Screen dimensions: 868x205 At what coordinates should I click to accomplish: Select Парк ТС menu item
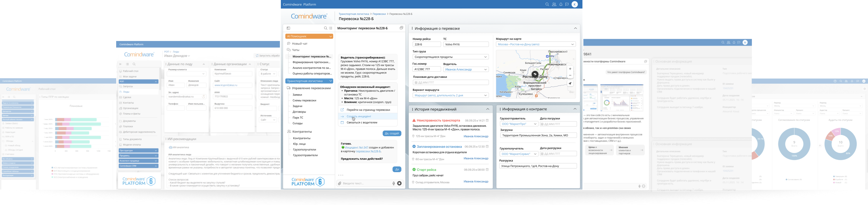[x=298, y=118]
